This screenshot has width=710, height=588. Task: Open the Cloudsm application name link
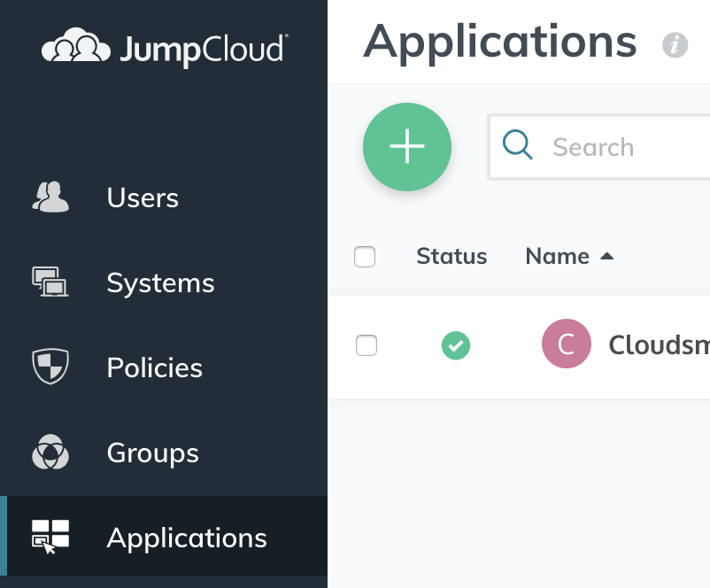[658, 344]
